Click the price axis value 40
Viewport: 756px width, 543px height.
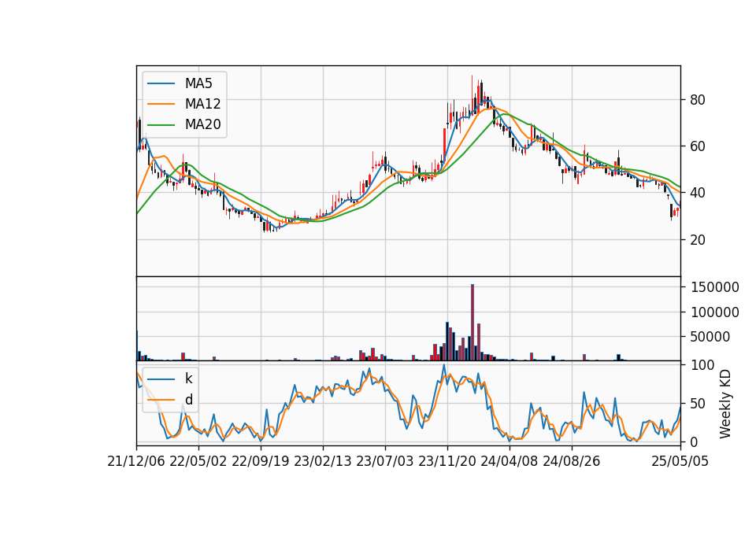tap(698, 193)
